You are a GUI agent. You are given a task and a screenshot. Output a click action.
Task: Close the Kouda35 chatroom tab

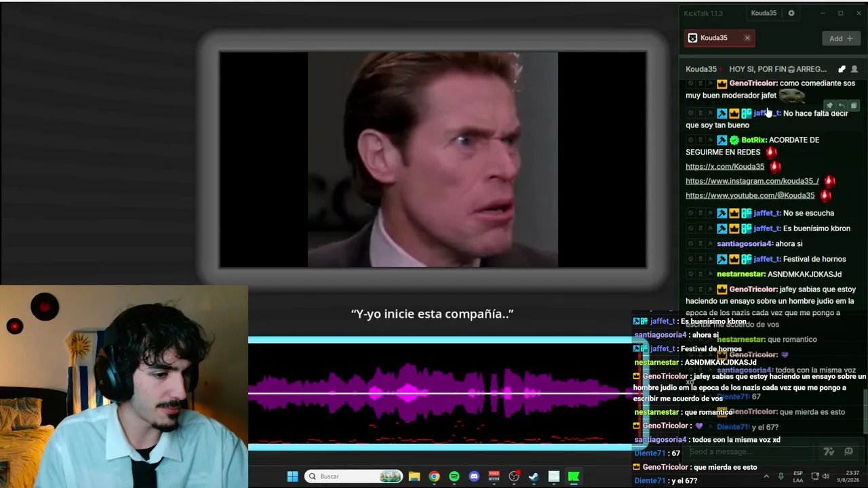coord(747,38)
